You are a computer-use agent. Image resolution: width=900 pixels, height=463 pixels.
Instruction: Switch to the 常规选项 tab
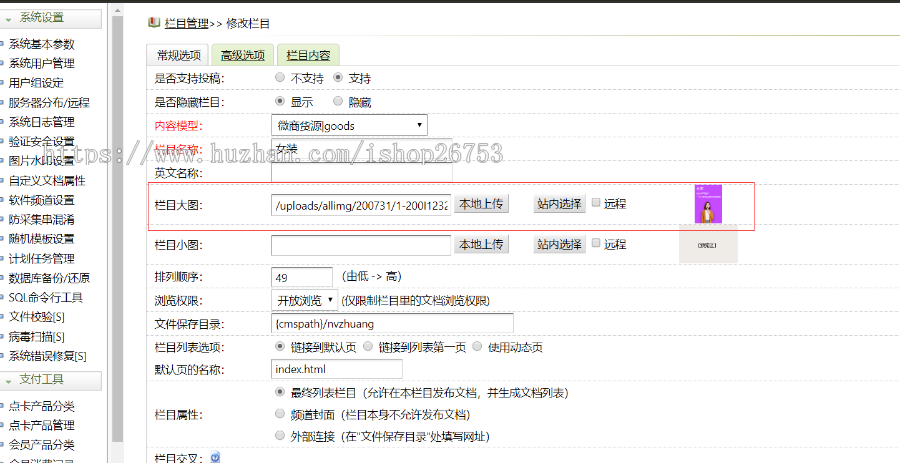click(179, 55)
